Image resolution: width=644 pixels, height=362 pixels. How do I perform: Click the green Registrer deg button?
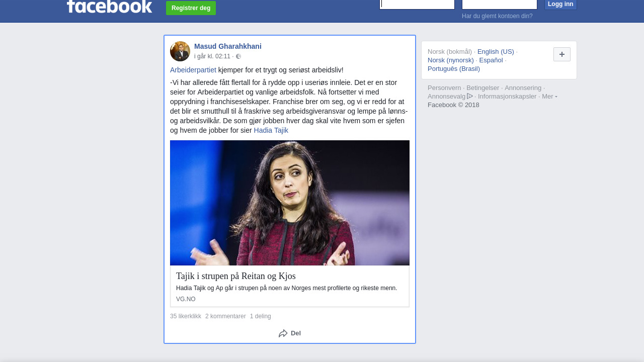[x=191, y=8]
